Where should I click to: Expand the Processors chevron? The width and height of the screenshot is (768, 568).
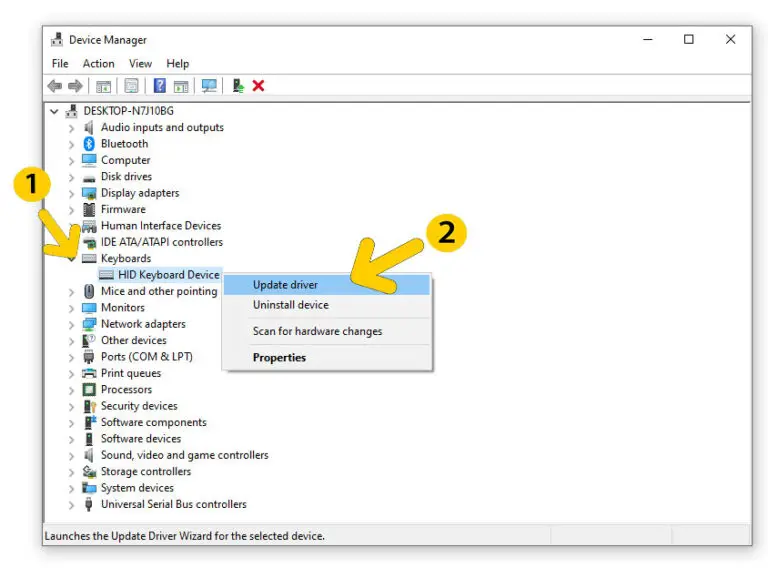point(72,390)
